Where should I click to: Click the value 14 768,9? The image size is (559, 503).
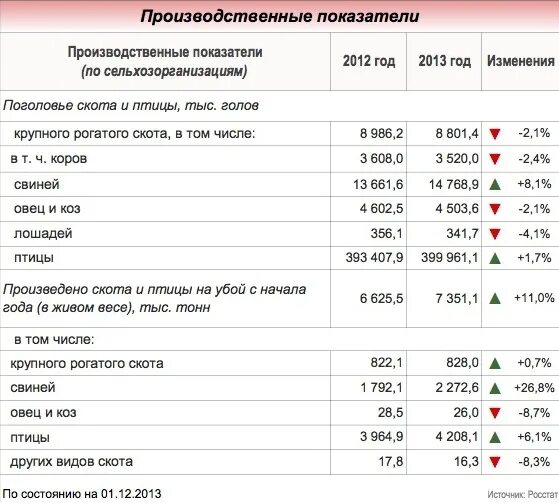(x=454, y=184)
